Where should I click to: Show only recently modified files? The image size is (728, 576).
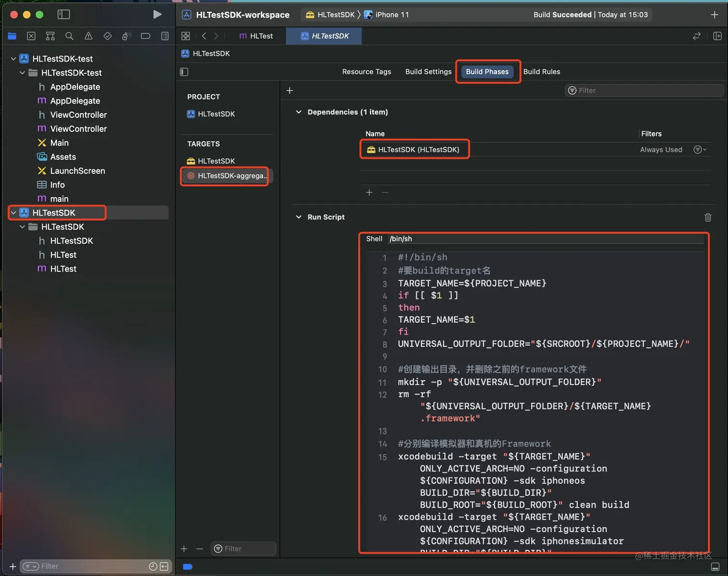coord(153,566)
